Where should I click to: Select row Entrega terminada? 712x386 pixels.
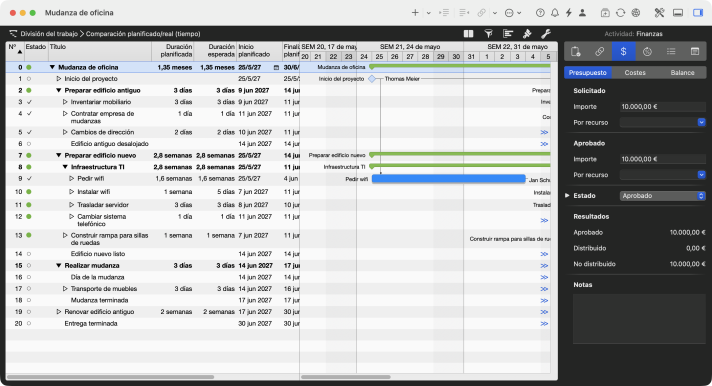coord(153,324)
